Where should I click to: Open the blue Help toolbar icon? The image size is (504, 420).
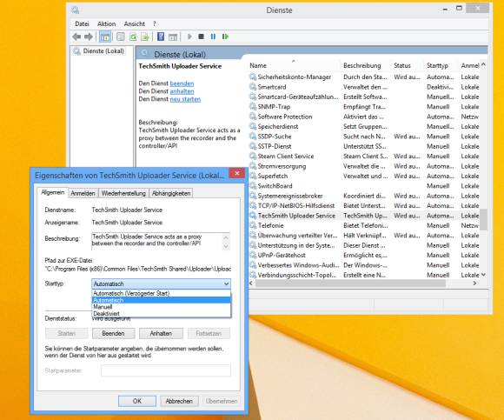(161, 37)
